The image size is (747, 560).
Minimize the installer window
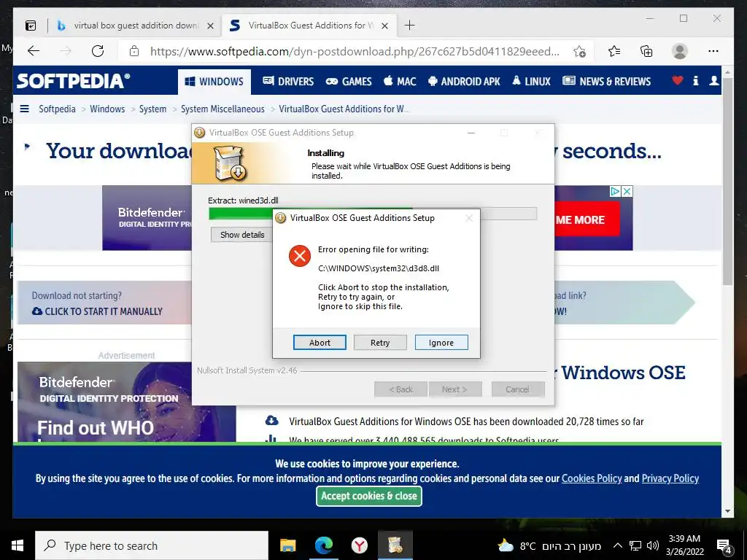tap(471, 133)
